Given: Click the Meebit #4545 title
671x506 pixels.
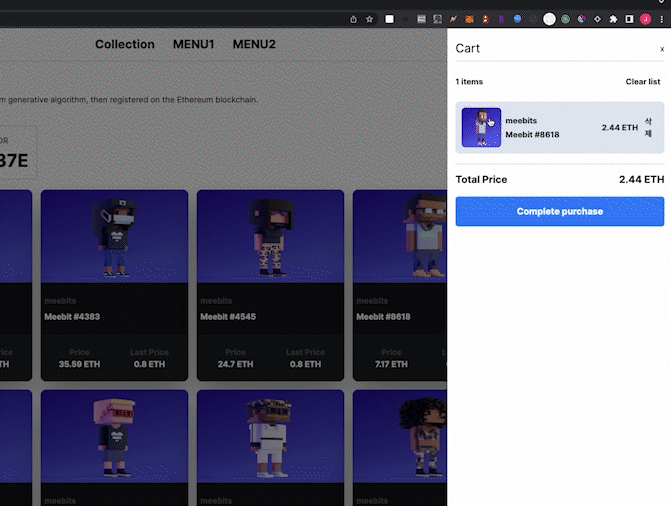Looking at the screenshot, I should click(228, 317).
